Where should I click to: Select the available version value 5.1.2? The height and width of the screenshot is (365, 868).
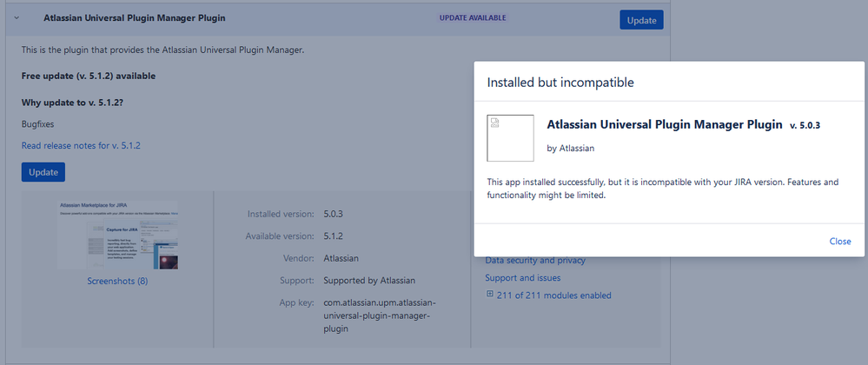(334, 236)
